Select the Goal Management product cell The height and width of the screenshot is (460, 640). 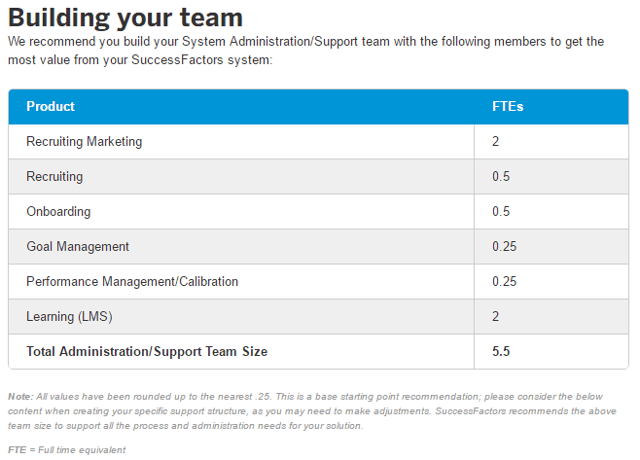(x=78, y=247)
